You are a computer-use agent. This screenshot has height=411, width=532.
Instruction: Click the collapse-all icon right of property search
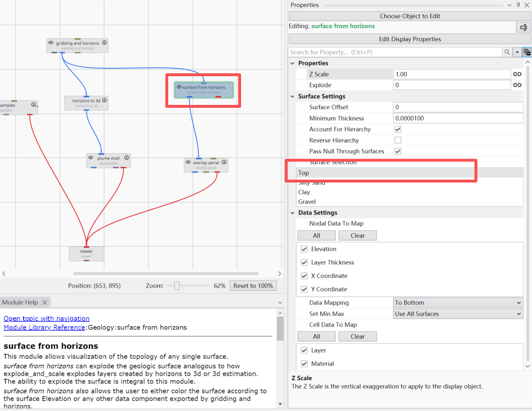[527, 52]
